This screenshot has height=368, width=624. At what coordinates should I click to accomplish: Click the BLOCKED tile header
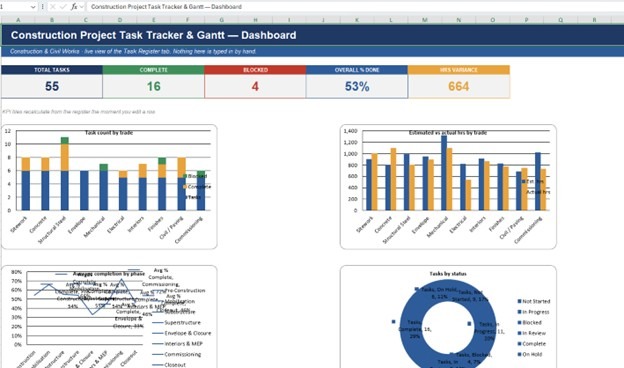pyautogui.click(x=255, y=70)
